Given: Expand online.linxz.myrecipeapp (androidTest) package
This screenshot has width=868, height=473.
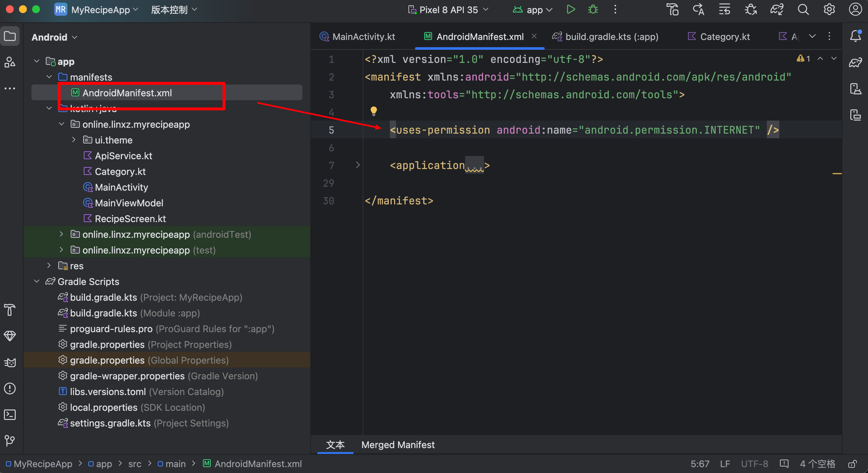Looking at the screenshot, I should tap(61, 234).
